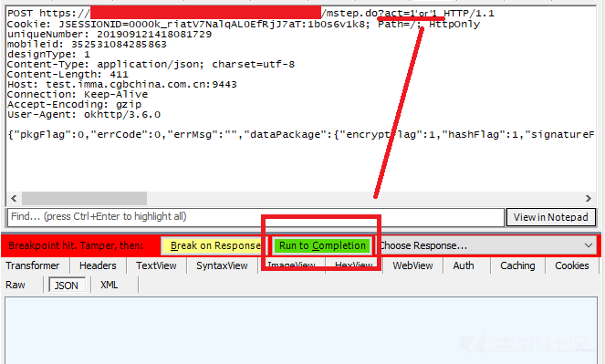Click the Breakpoint hit. Tamper, then label

[76, 245]
